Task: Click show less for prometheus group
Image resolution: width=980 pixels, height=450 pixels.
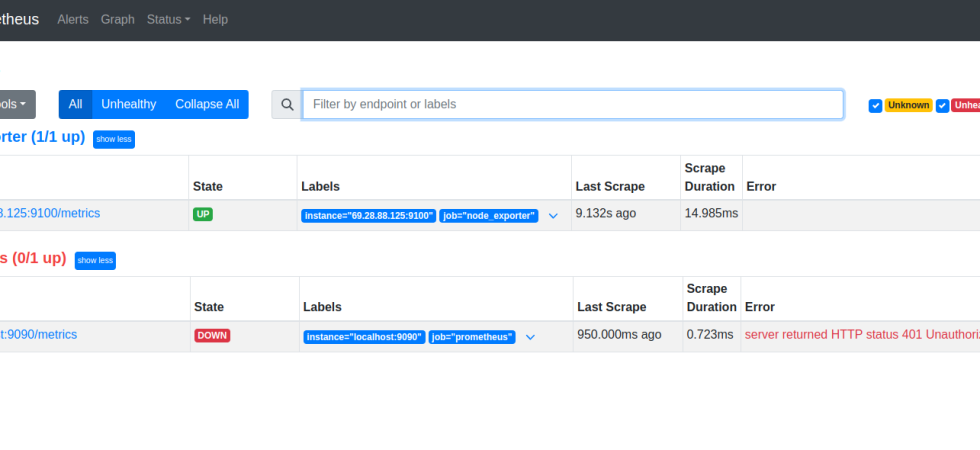Action: (96, 260)
